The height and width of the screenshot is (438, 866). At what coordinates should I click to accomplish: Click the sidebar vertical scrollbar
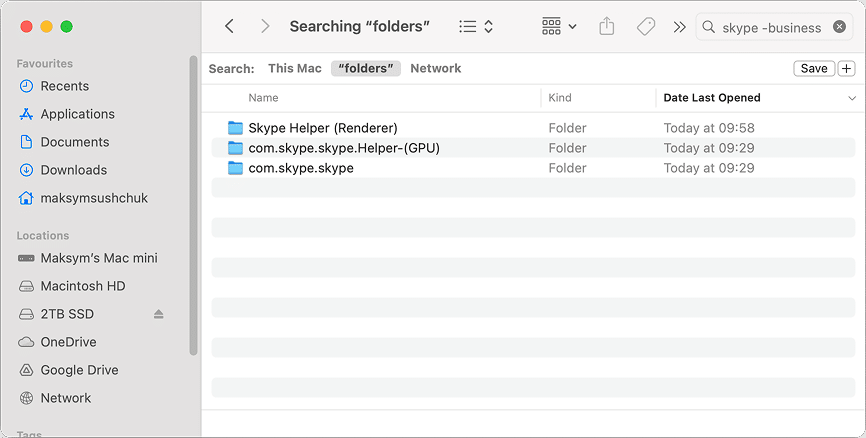[193, 205]
